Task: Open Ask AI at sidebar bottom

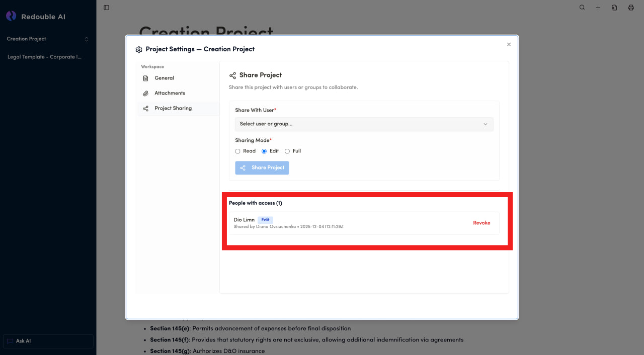Action: coord(48,341)
